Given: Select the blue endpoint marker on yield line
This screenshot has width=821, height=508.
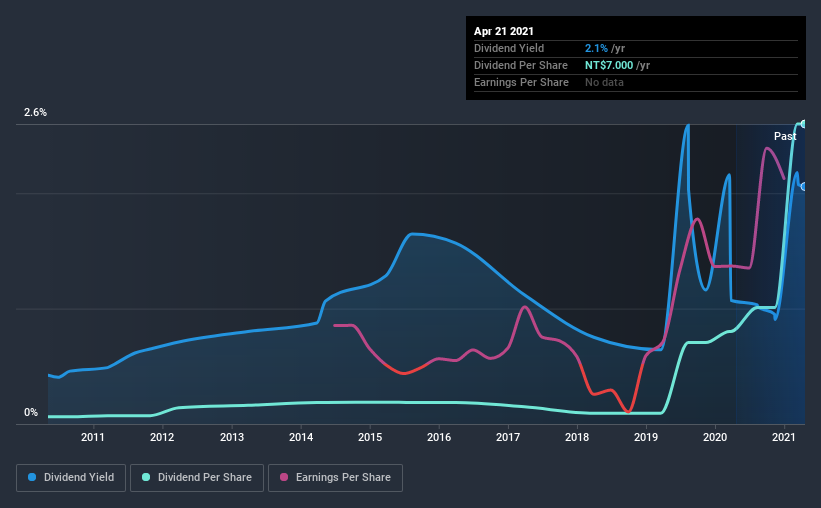Looking at the screenshot, I should (803, 186).
